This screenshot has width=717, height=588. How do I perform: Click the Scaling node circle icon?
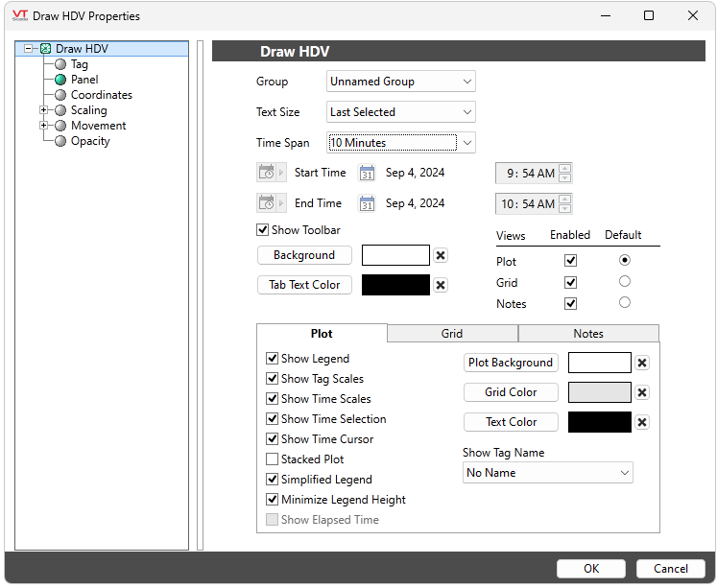coord(60,110)
